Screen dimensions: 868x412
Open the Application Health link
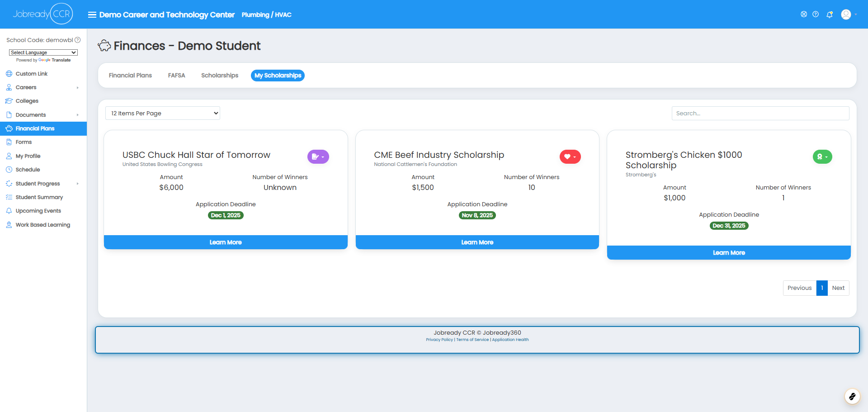(510, 340)
